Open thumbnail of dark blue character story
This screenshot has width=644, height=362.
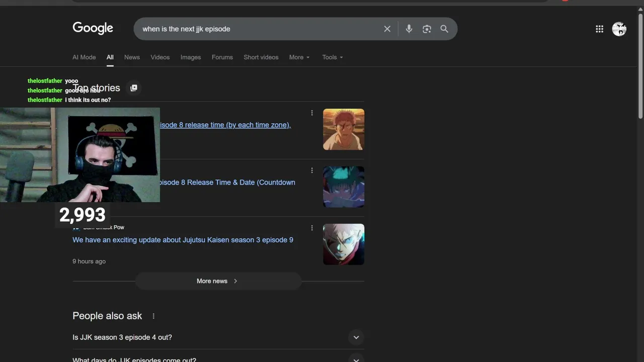pos(344,187)
